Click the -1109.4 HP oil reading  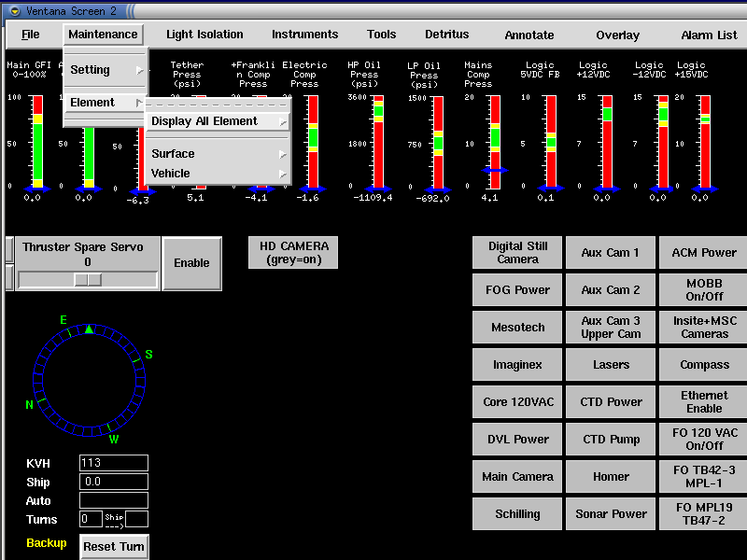[373, 198]
